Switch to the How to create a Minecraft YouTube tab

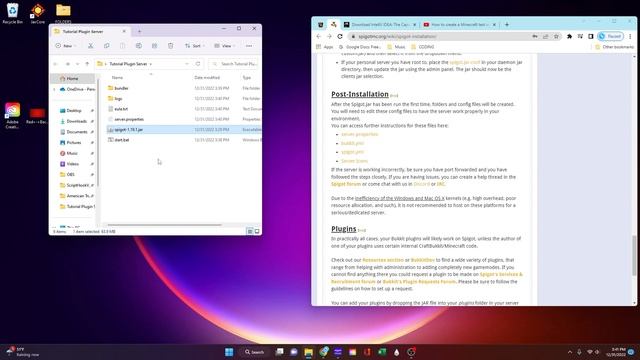(460, 24)
